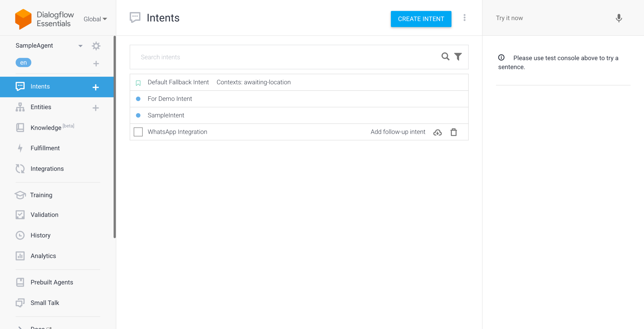This screenshot has height=329, width=644.
Task: Click the microphone icon in Try it now
Action: click(x=619, y=18)
